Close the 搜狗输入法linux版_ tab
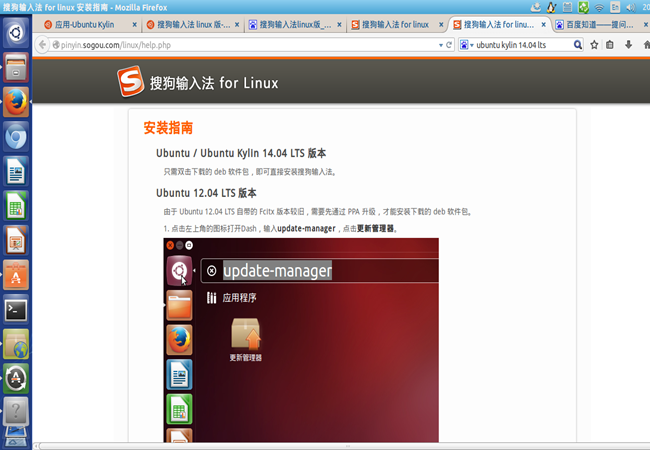The height and width of the screenshot is (450, 650). [340, 25]
